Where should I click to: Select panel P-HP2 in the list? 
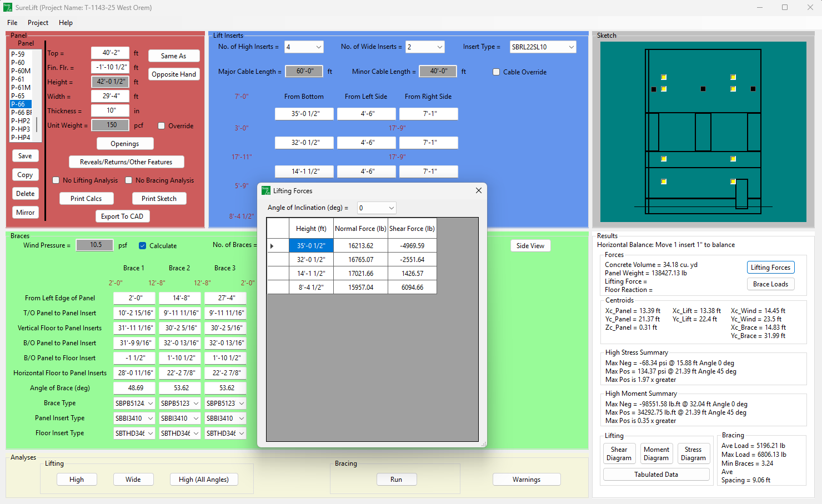point(21,120)
